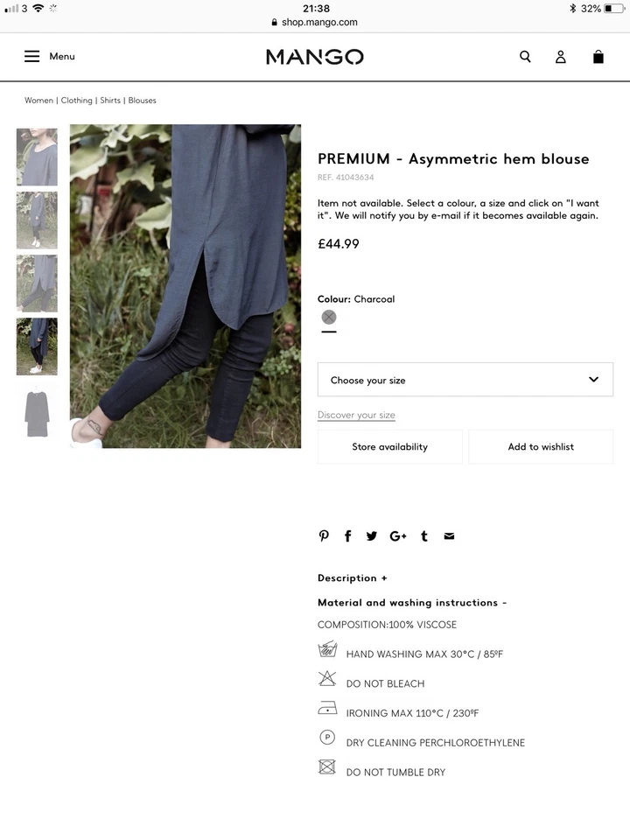Share via Google Plus icon

[x=398, y=535]
